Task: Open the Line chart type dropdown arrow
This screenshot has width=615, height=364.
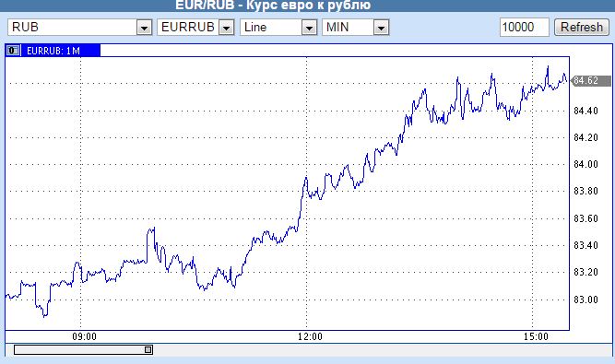Action: coord(309,28)
